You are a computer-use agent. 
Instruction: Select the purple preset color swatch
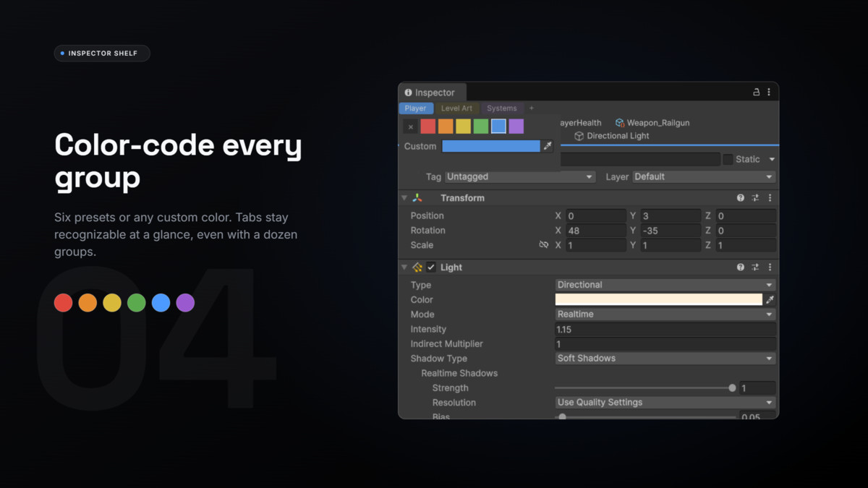(516, 127)
